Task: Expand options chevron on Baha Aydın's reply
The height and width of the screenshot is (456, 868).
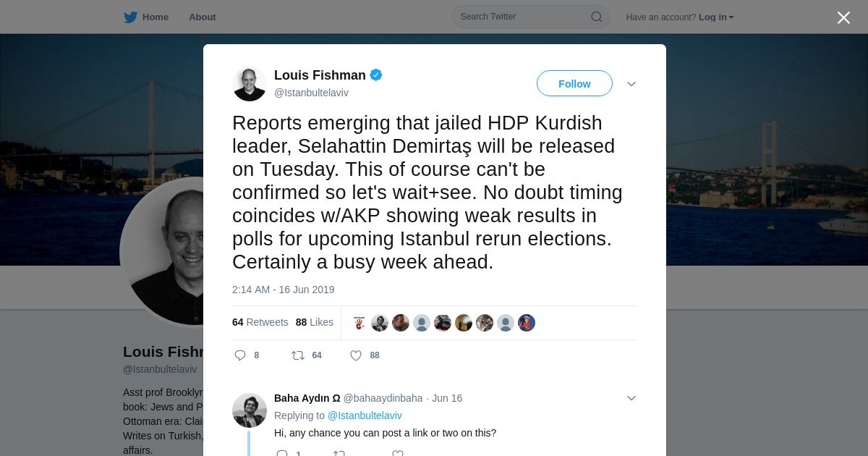Action: tap(631, 398)
